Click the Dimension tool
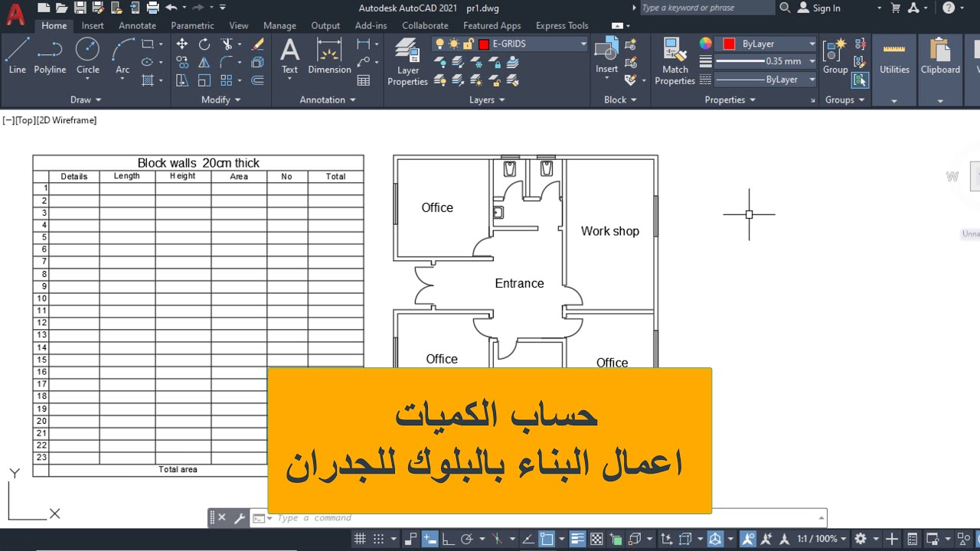 click(329, 56)
